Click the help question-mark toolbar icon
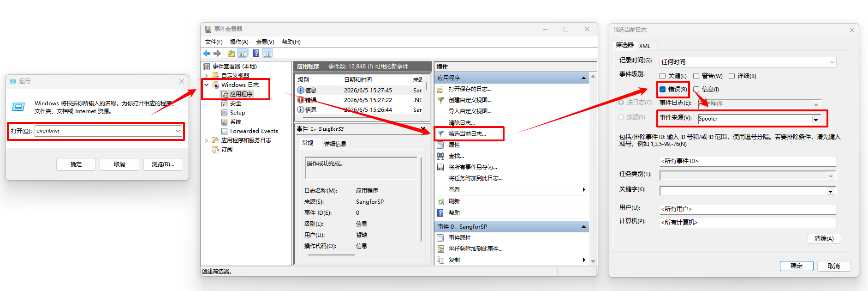 (x=256, y=53)
